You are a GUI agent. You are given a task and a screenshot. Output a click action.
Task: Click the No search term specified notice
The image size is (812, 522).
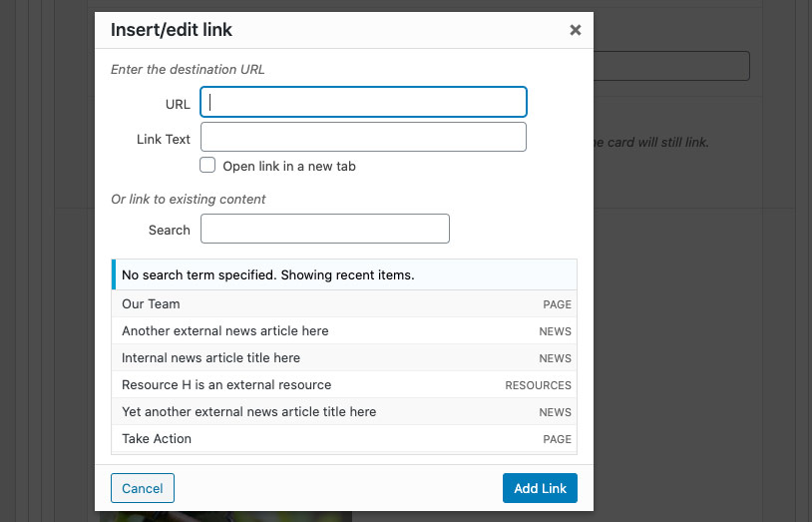(267, 274)
